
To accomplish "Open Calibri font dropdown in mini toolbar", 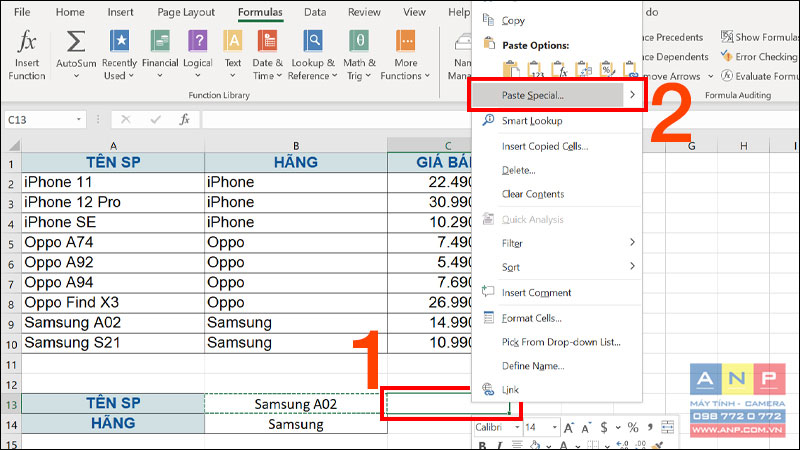I will [x=517, y=428].
